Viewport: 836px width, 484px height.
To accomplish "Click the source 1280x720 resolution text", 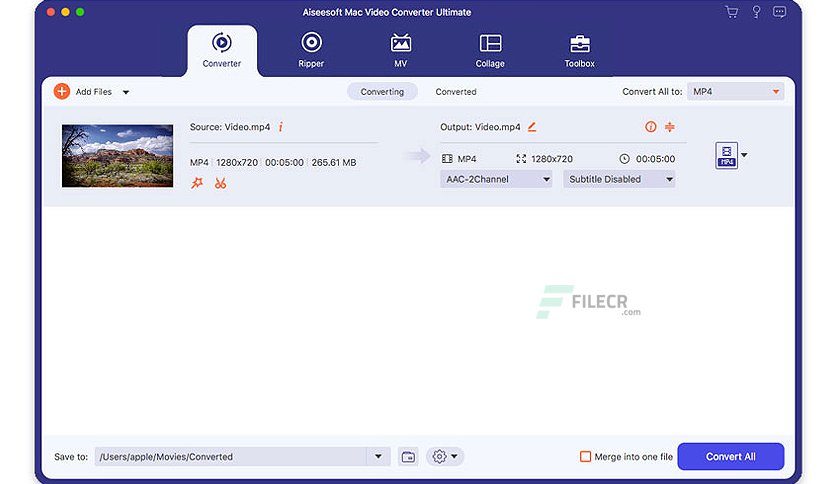I will click(237, 162).
